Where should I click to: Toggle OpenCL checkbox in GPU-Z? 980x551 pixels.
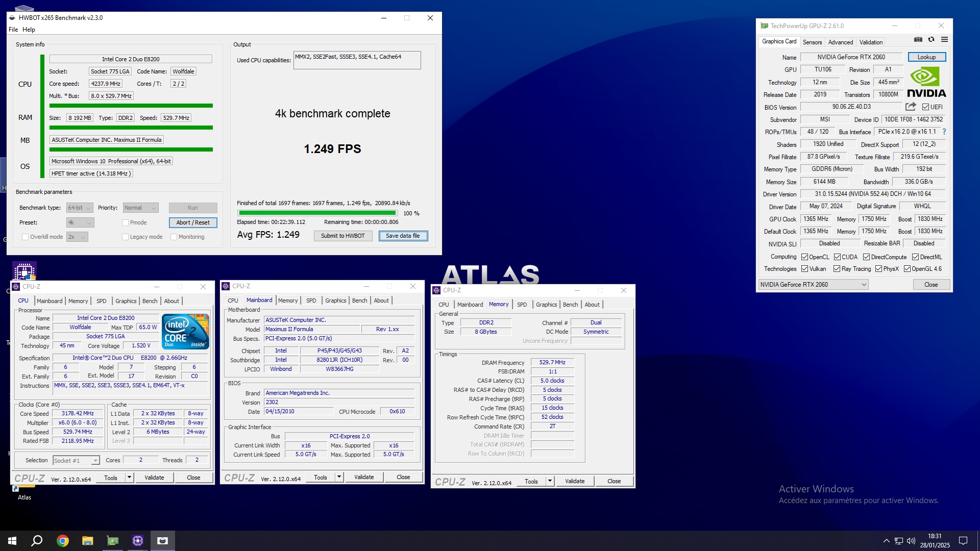(804, 257)
